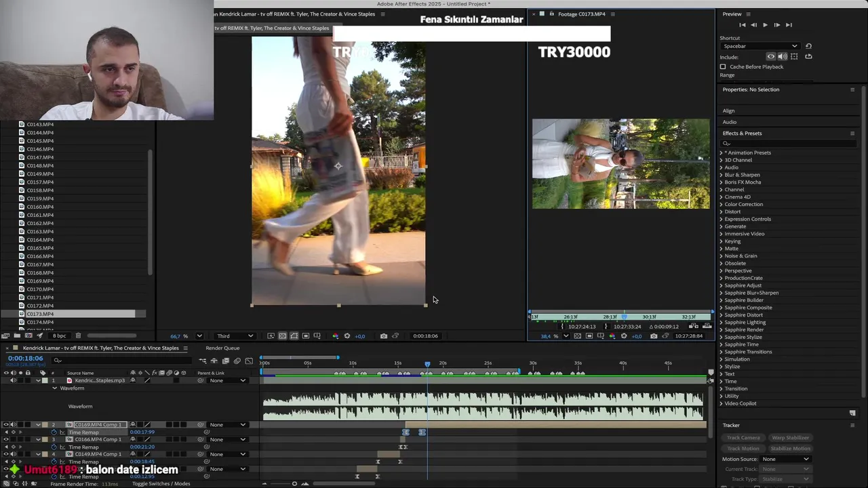Set In point in the footage viewer
This screenshot has width=868, height=488.
coord(564,327)
